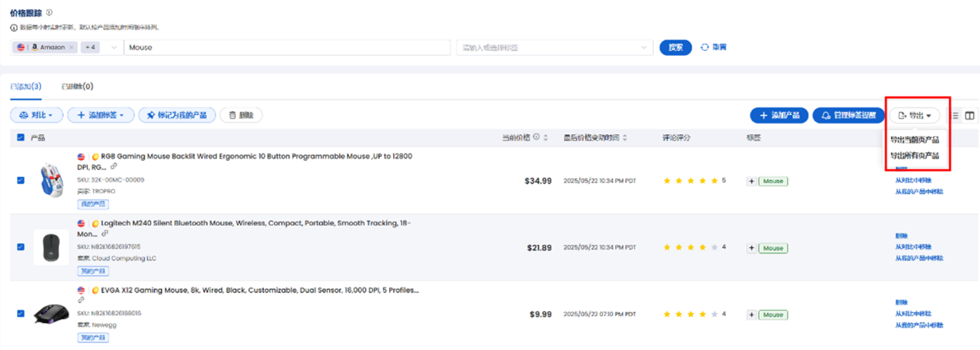Uncheck the EVGA X12 Gaming Mouse checkbox

[x=20, y=314]
